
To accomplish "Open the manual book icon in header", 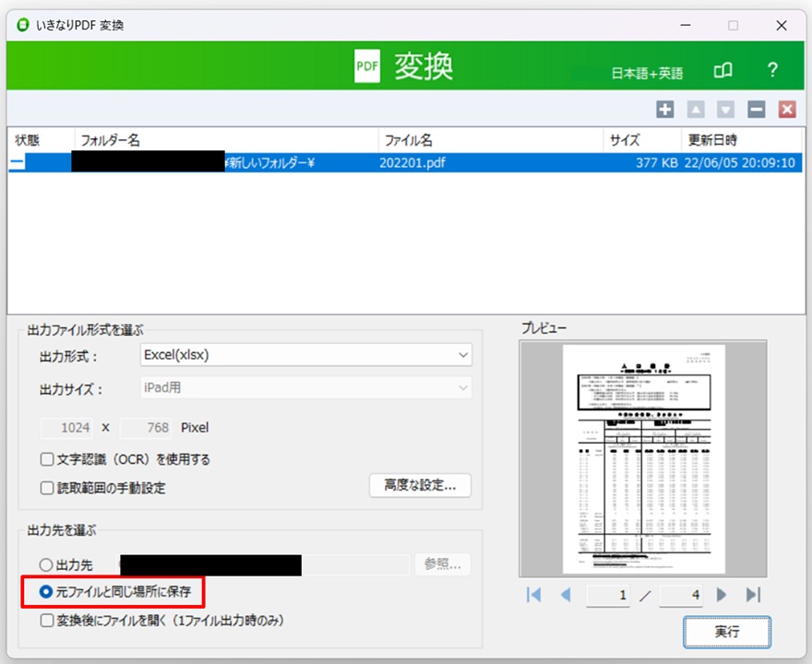I will click(723, 71).
